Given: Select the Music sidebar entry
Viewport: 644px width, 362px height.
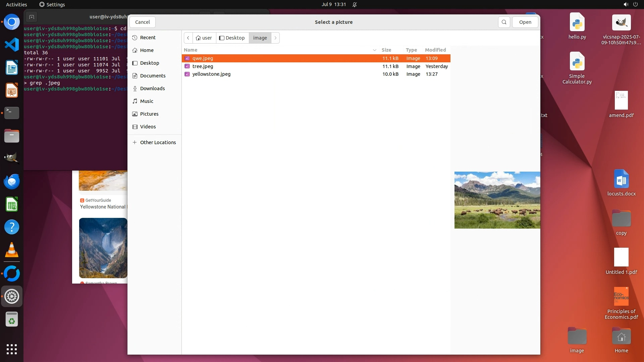Looking at the screenshot, I should (x=147, y=101).
